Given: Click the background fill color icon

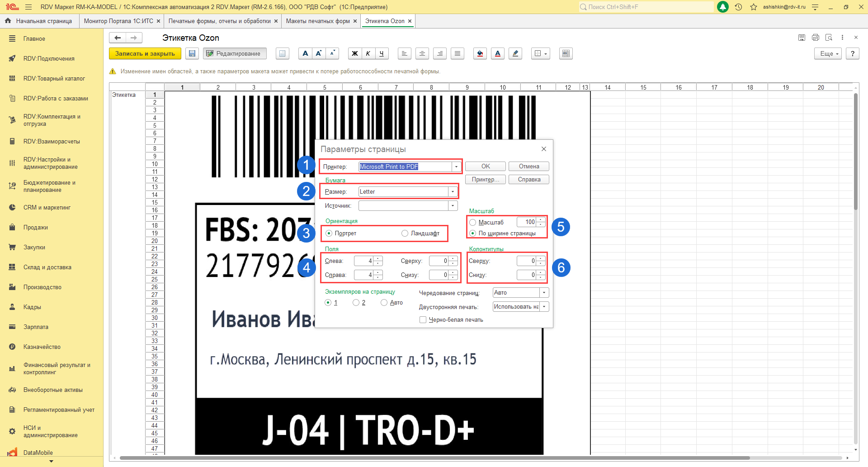Looking at the screenshot, I should coord(480,53).
